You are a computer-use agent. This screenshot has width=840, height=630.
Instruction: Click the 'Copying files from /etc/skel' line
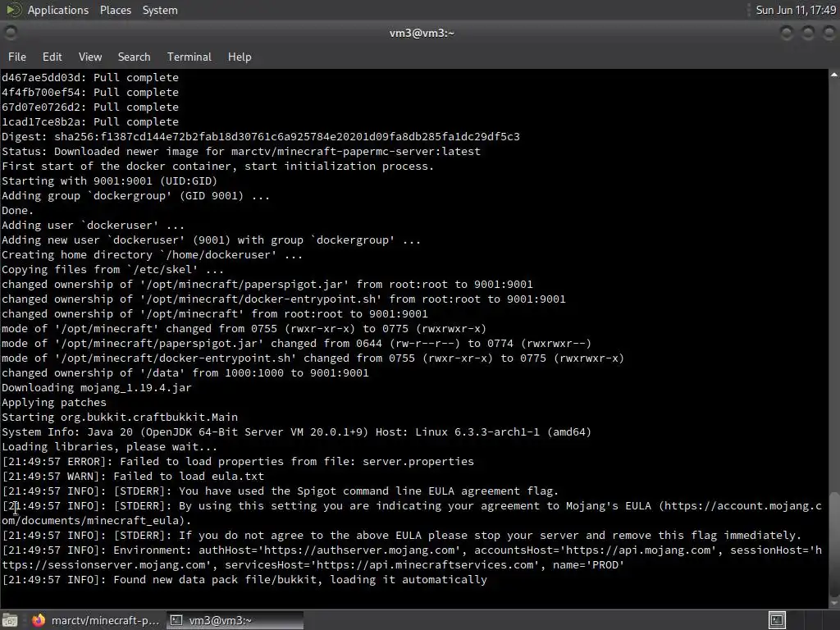113,269
